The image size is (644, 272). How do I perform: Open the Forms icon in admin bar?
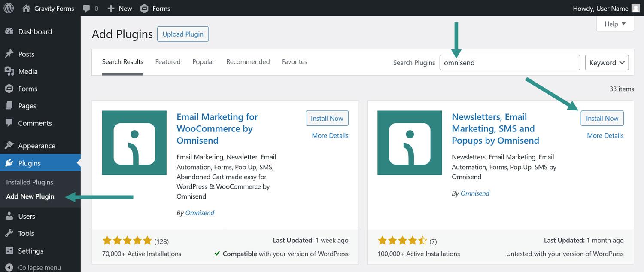145,8
